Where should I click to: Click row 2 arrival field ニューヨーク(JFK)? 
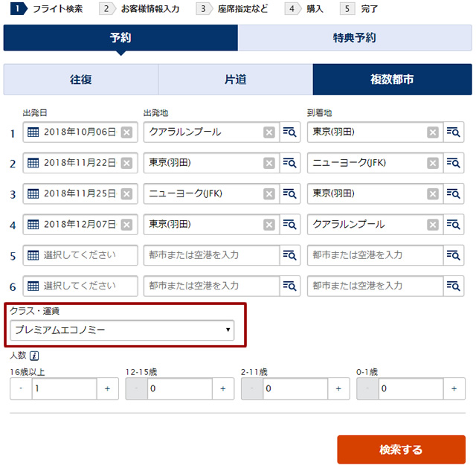(x=375, y=163)
